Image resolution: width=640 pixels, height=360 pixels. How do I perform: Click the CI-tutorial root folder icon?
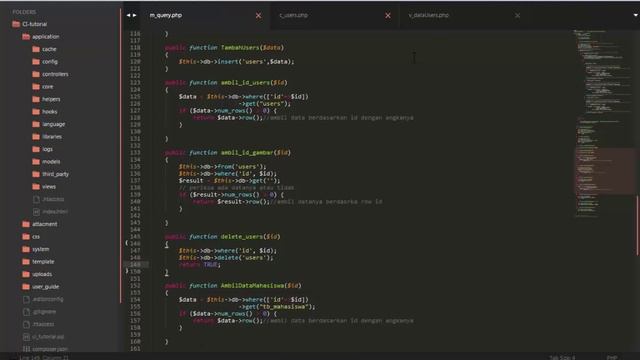tap(16, 24)
